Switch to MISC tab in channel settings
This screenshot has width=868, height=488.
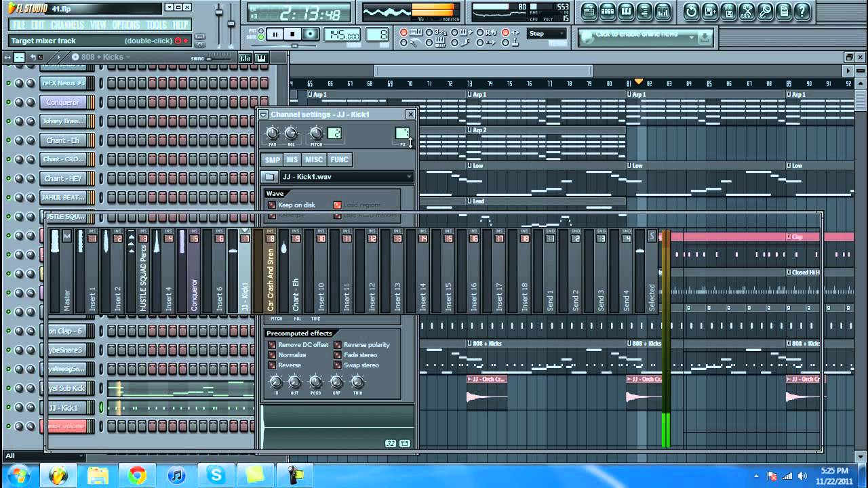point(314,160)
